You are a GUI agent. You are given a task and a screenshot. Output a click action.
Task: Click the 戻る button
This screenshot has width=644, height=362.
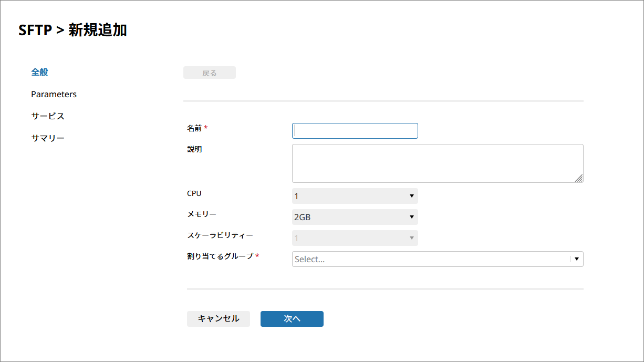click(209, 73)
